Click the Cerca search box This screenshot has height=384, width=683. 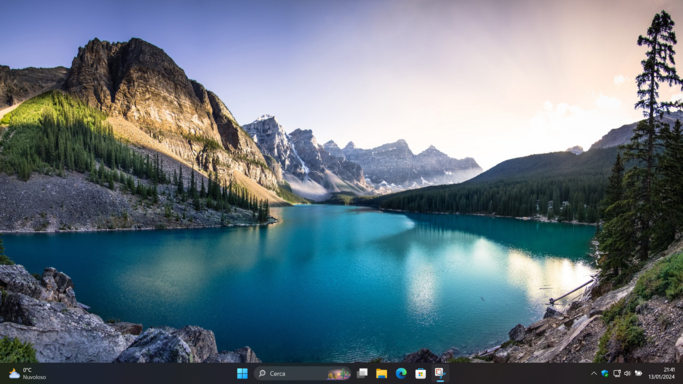[303, 373]
